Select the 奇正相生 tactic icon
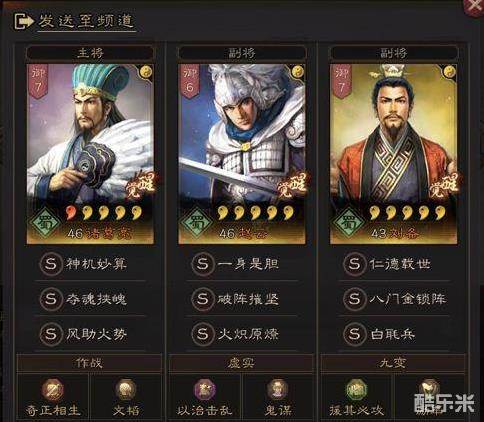 click(53, 389)
